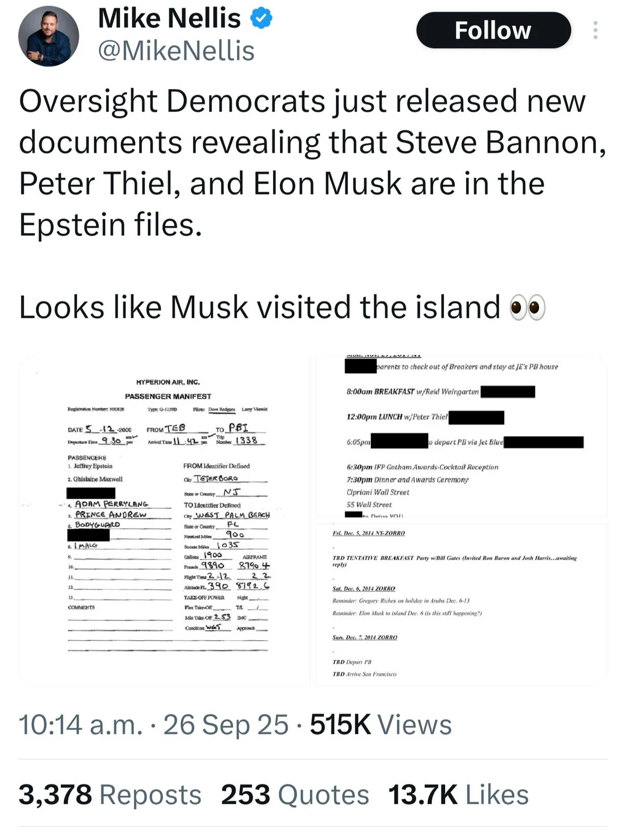Open the passenger manifest image
This screenshot has height=840, width=626.
(167, 520)
